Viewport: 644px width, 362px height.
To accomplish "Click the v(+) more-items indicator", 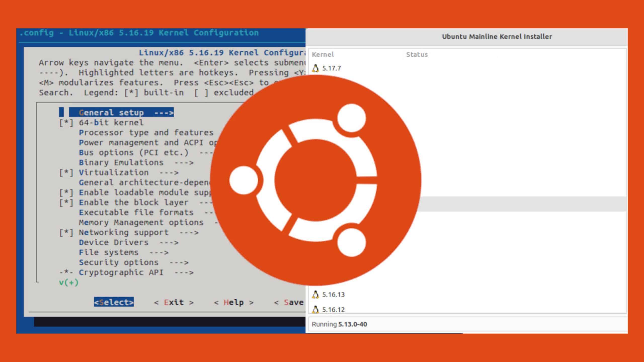I will point(69,283).
